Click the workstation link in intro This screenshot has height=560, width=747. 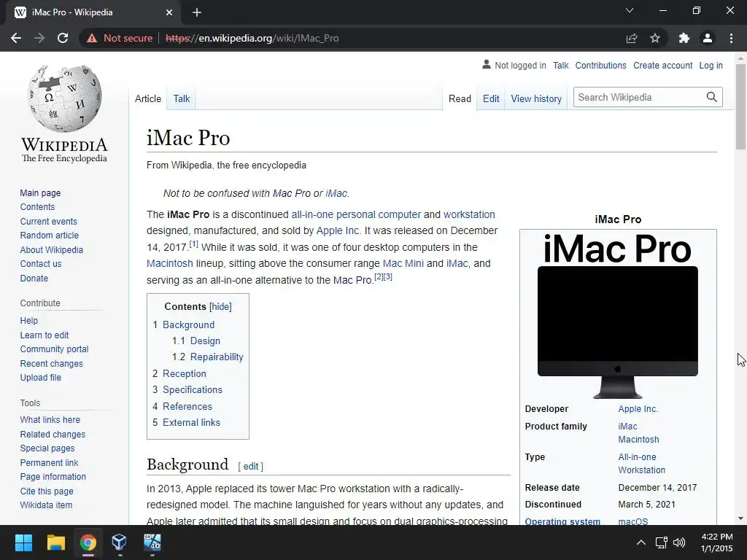pos(469,214)
